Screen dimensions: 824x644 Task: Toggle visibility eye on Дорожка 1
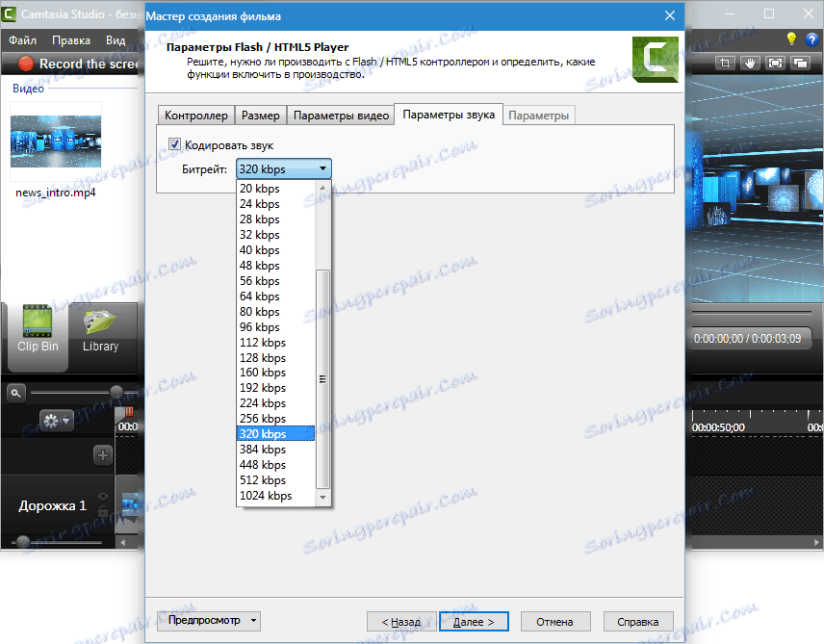click(x=103, y=496)
